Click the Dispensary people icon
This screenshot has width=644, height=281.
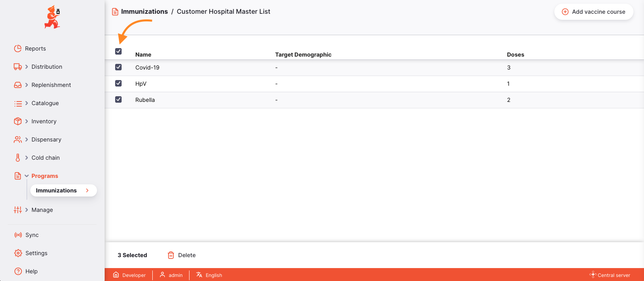click(x=18, y=139)
